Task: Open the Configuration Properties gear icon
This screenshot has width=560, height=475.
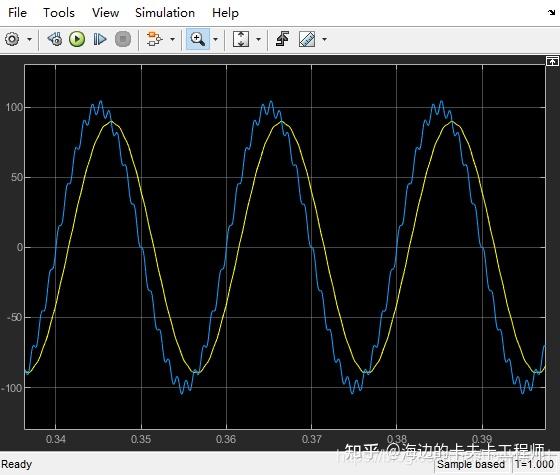Action: [12, 39]
